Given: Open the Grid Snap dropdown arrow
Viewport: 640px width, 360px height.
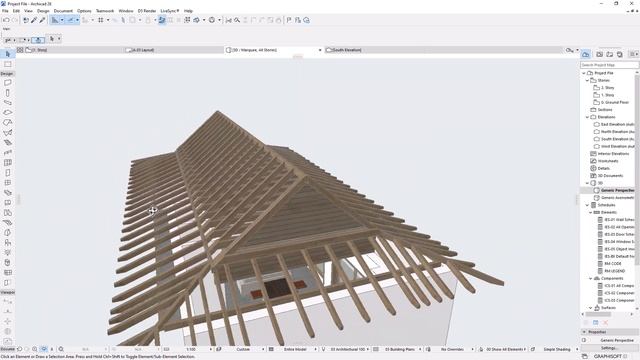Looking at the screenshot, I should [x=108, y=20].
